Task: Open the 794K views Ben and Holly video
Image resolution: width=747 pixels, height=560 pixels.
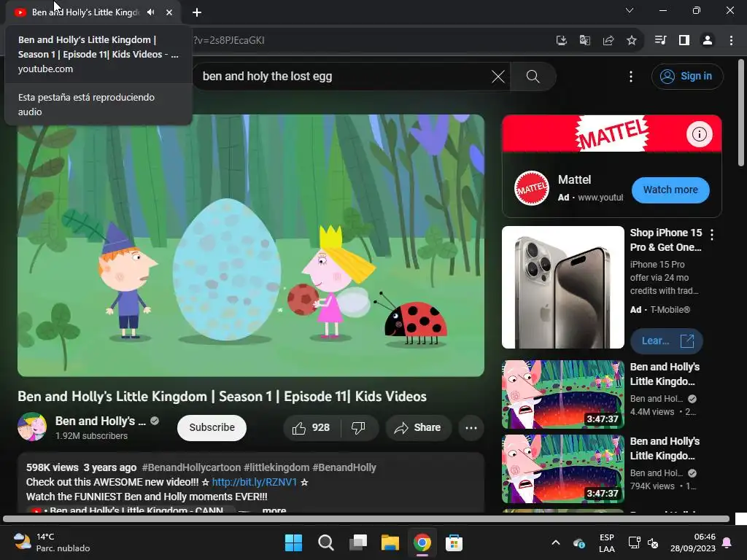Action: click(563, 469)
